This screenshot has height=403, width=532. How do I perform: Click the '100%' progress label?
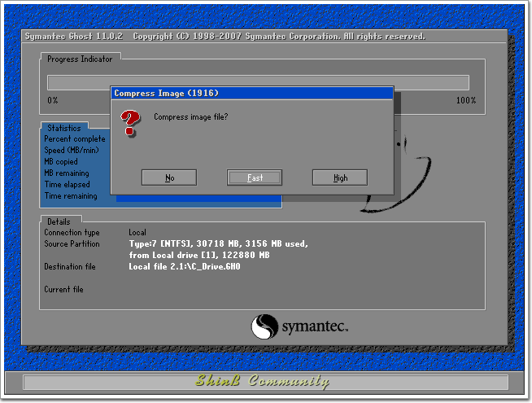point(466,100)
